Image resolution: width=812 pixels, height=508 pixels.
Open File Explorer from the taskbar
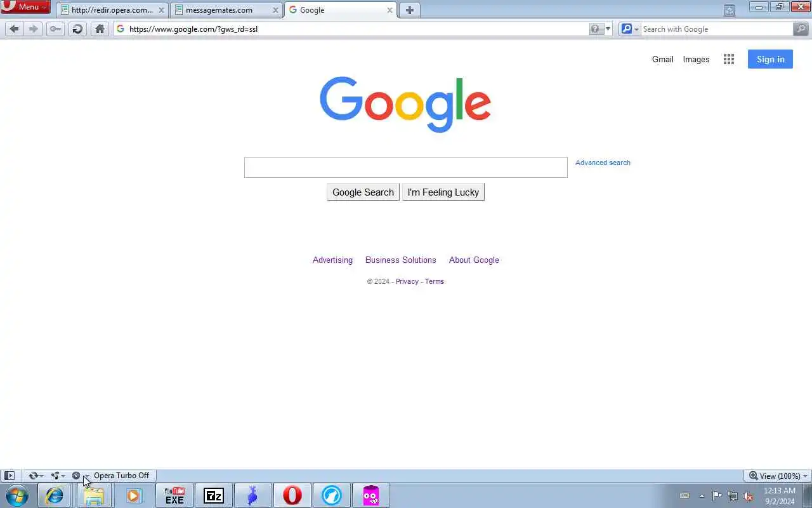(x=94, y=495)
